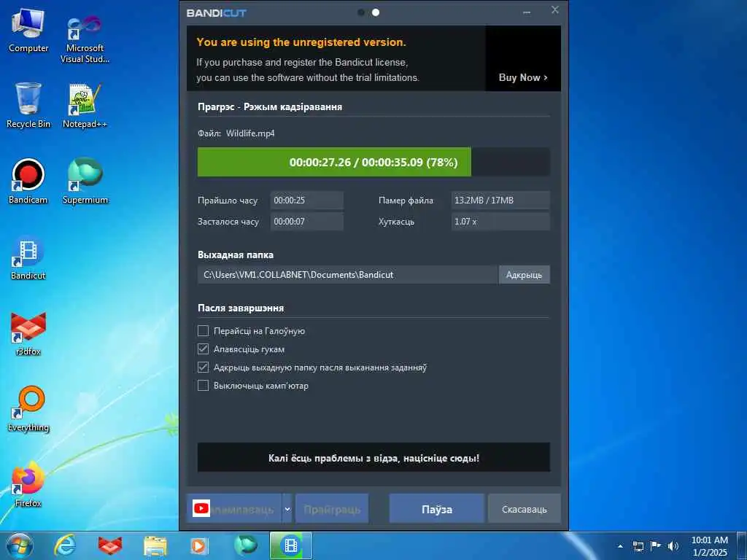Click the taskbar clock and date
This screenshot has width=747, height=560.
tap(709, 546)
